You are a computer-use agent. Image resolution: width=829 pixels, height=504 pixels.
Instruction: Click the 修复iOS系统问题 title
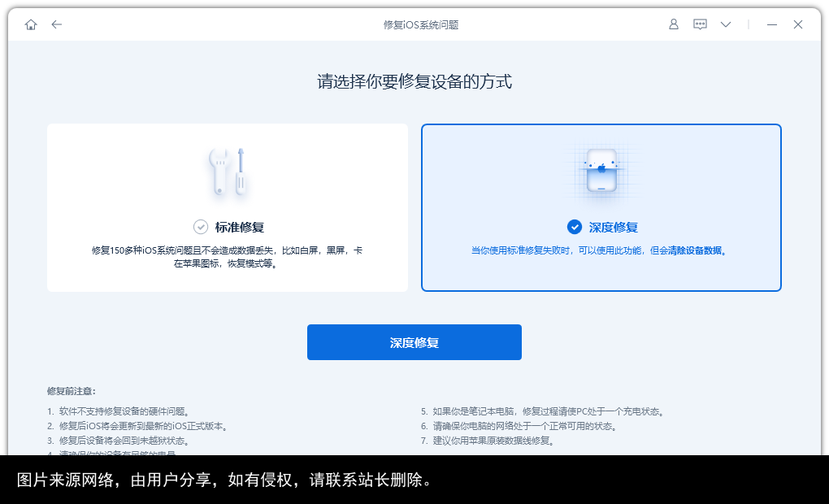coord(414,24)
